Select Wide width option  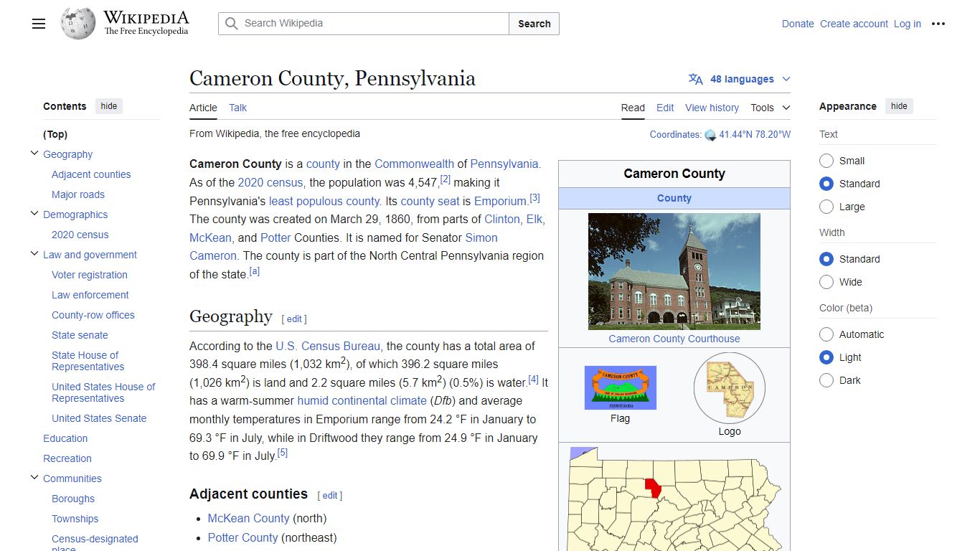(x=826, y=282)
